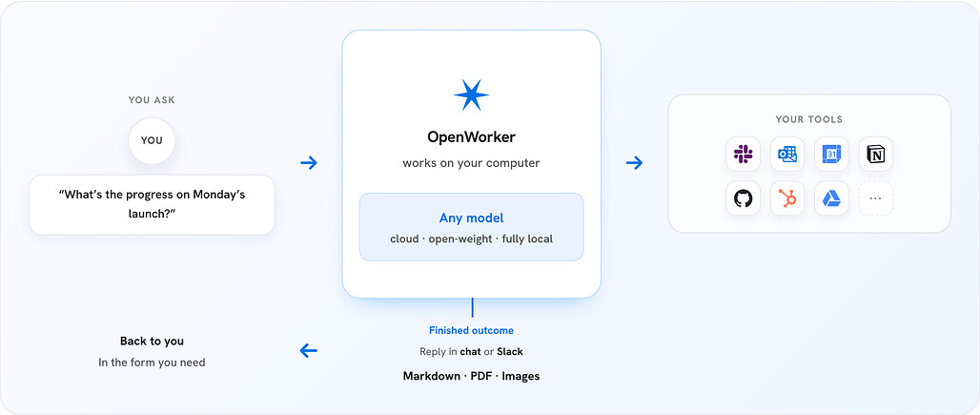Click the YOU ASK label
The width and height of the screenshot is (980, 415).
(x=152, y=99)
